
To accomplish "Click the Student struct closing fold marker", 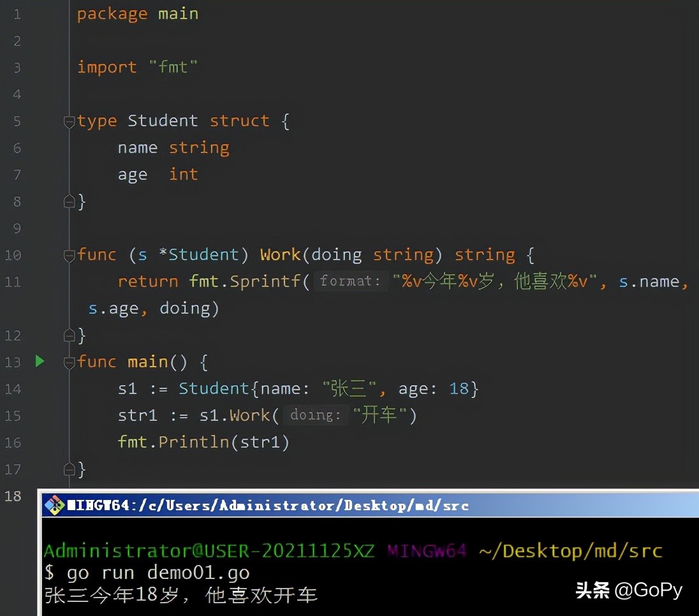I will point(70,202).
